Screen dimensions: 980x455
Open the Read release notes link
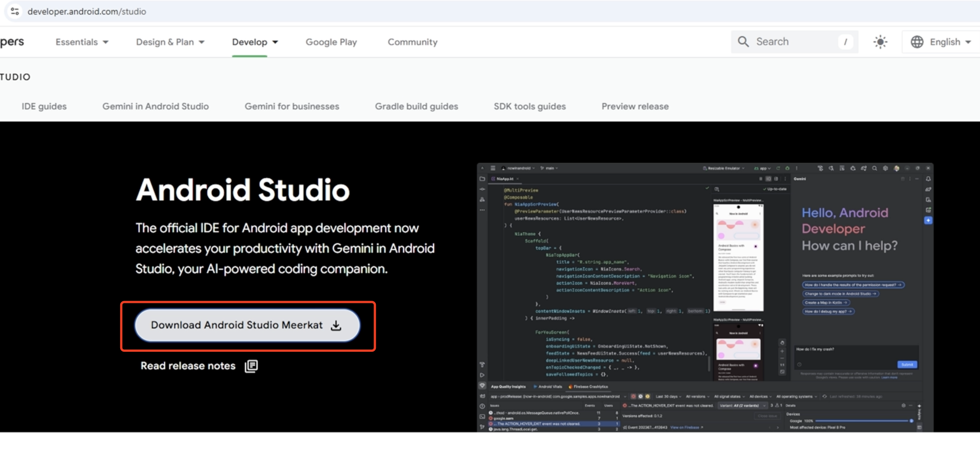[x=188, y=366]
